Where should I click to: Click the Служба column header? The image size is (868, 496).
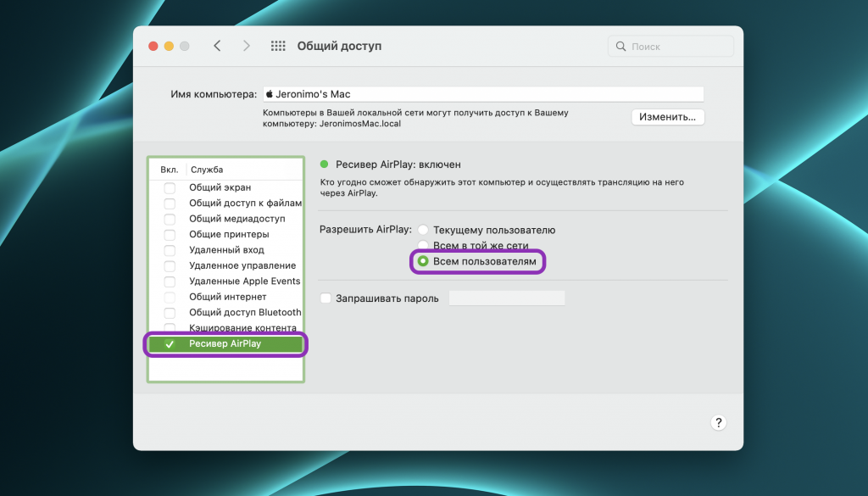pos(207,170)
